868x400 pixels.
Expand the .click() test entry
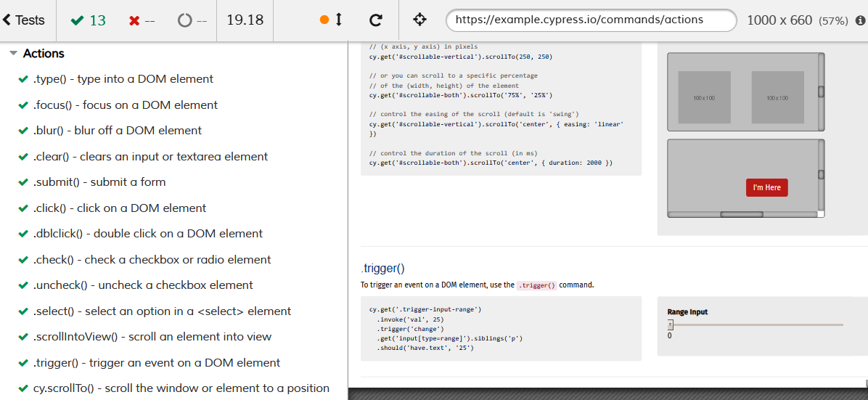[120, 208]
